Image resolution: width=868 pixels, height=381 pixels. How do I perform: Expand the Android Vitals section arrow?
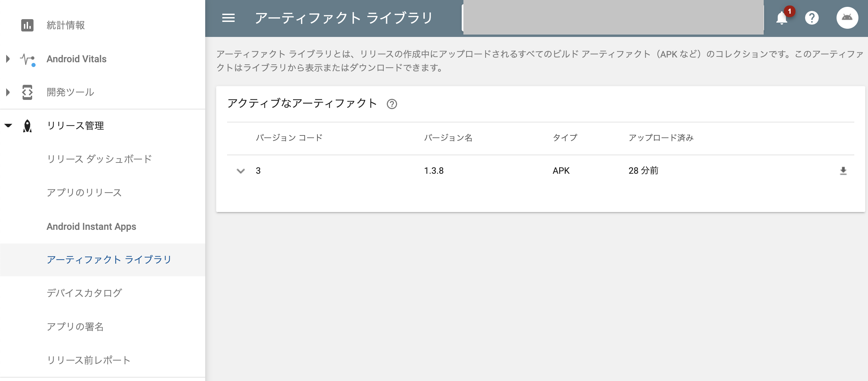[8, 59]
